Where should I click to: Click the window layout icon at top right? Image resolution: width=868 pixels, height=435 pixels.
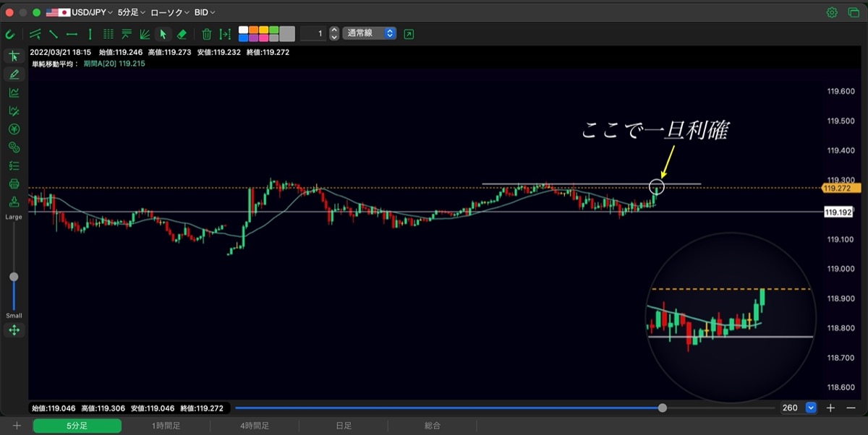[x=854, y=12]
